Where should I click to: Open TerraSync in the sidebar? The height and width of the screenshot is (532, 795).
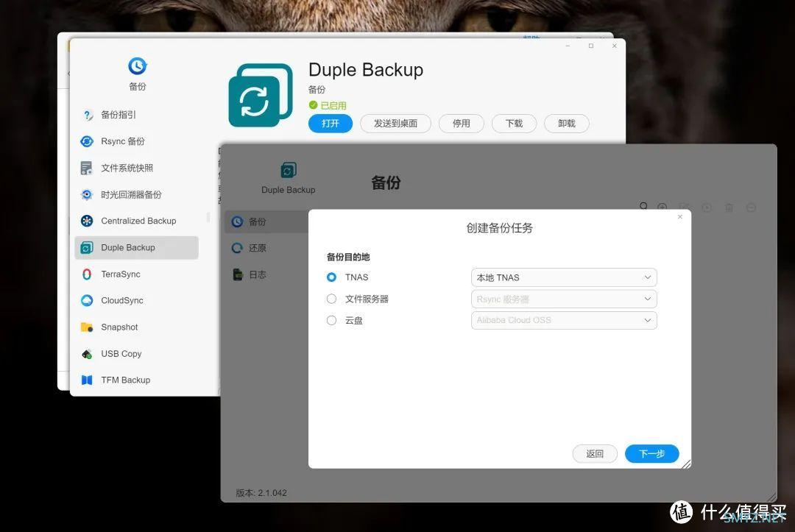[136, 274]
